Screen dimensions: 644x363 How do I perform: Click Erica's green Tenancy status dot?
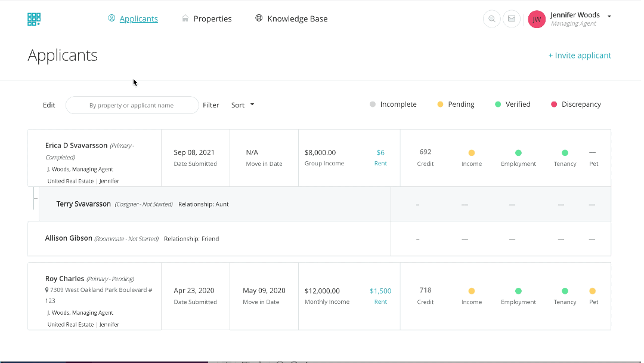click(x=565, y=153)
